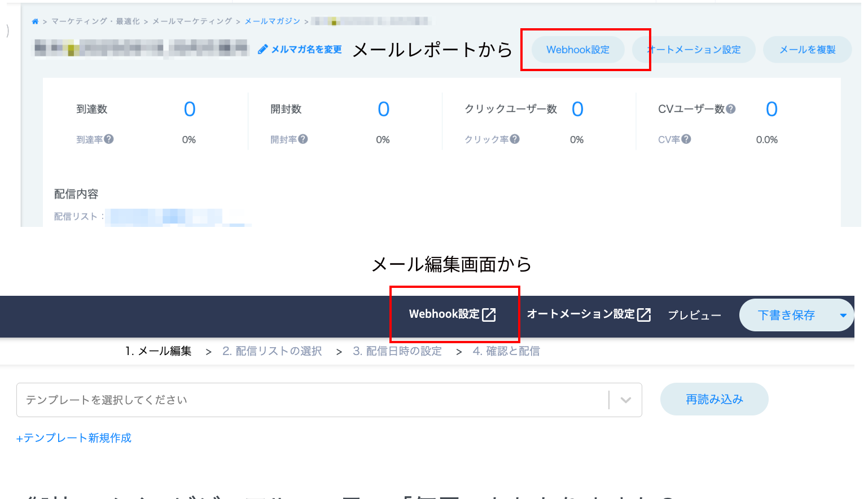Click help icon beside 開封率
The width and height of the screenshot is (868, 499).
303,139
